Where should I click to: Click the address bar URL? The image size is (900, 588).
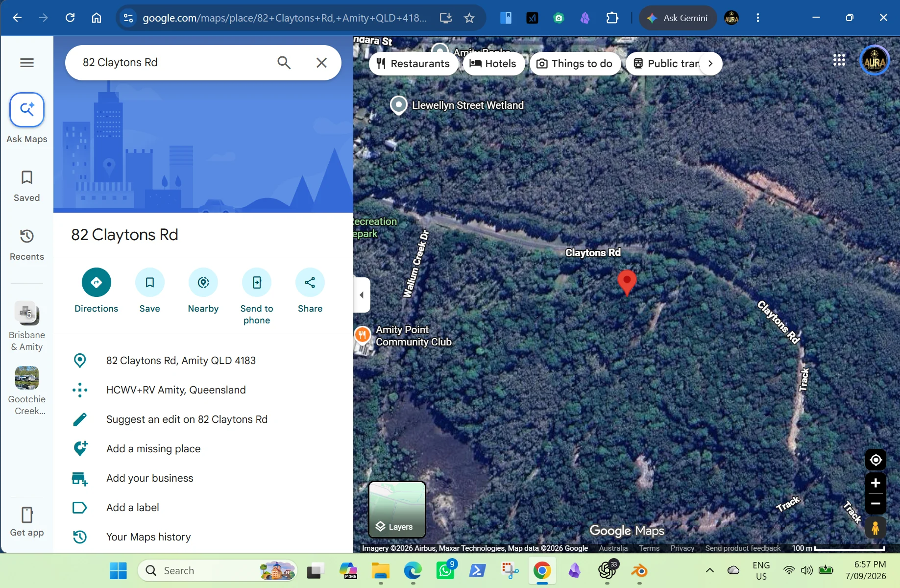point(284,18)
